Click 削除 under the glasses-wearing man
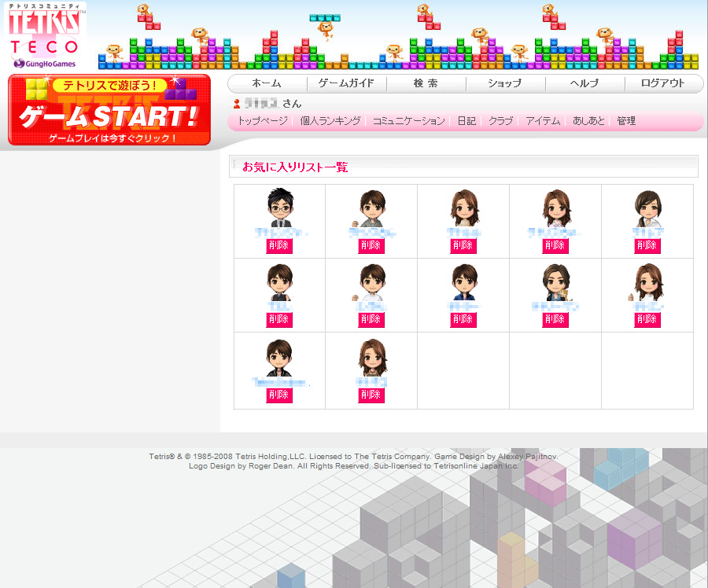Image resolution: width=708 pixels, height=588 pixels. (x=278, y=245)
